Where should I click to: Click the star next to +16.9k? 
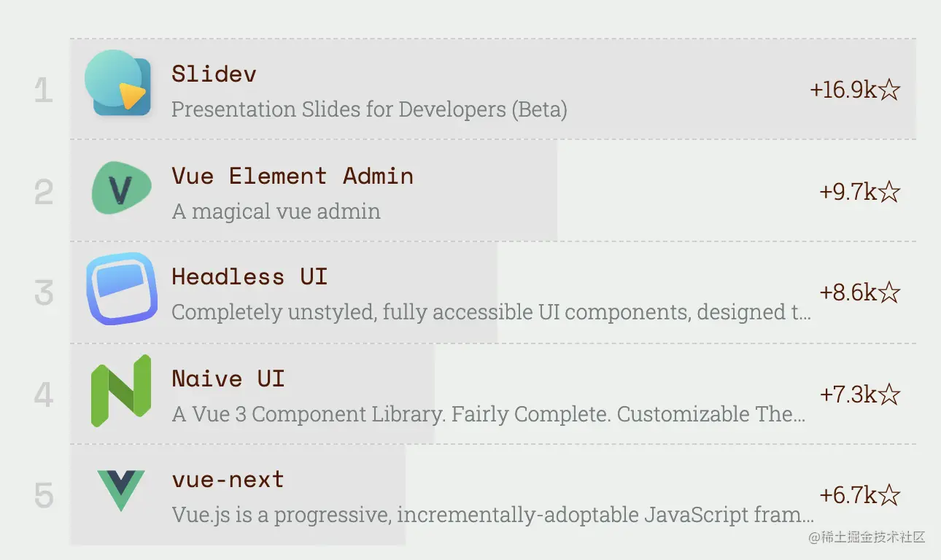click(x=889, y=90)
